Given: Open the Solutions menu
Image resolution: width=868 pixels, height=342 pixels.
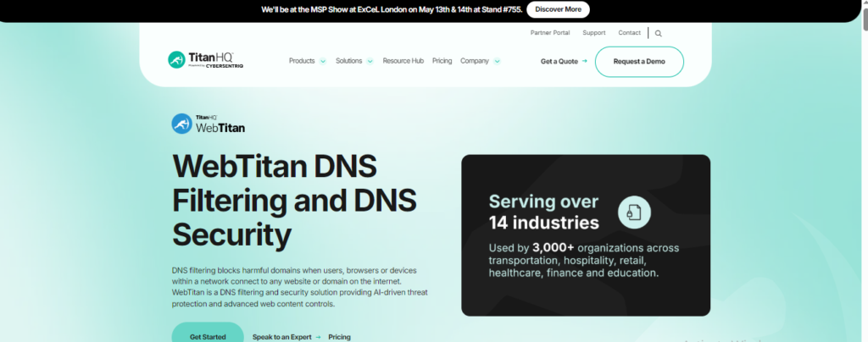Looking at the screenshot, I should 348,61.
